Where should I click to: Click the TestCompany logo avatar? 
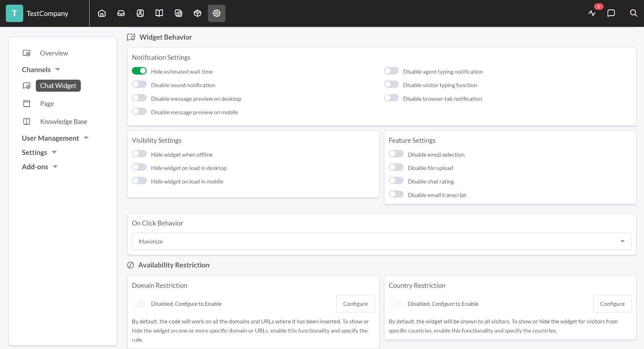point(14,13)
